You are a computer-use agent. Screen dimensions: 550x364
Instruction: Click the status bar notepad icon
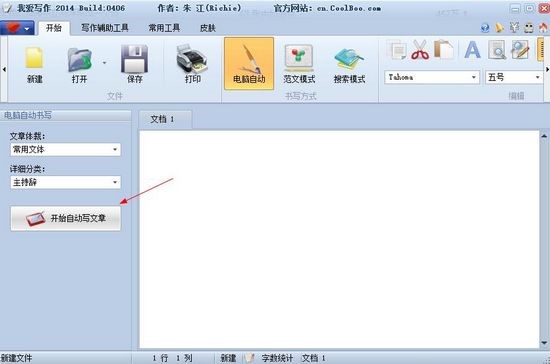[249, 358]
